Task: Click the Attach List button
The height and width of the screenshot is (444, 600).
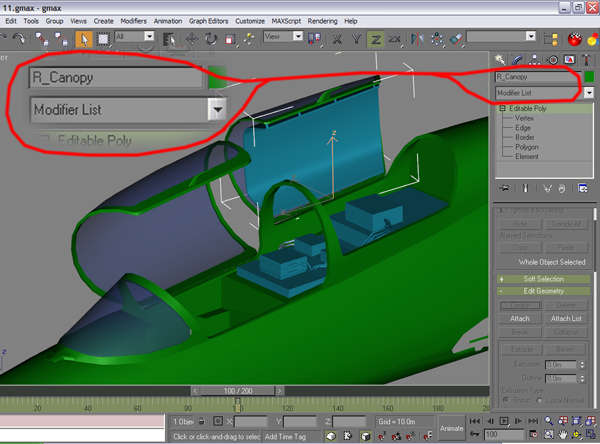Action: [x=566, y=318]
